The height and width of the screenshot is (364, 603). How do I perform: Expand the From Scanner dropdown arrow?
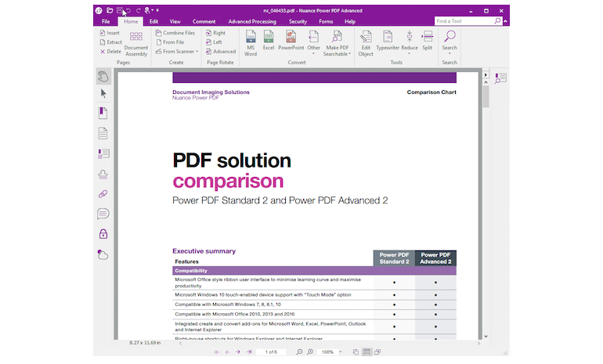point(197,52)
